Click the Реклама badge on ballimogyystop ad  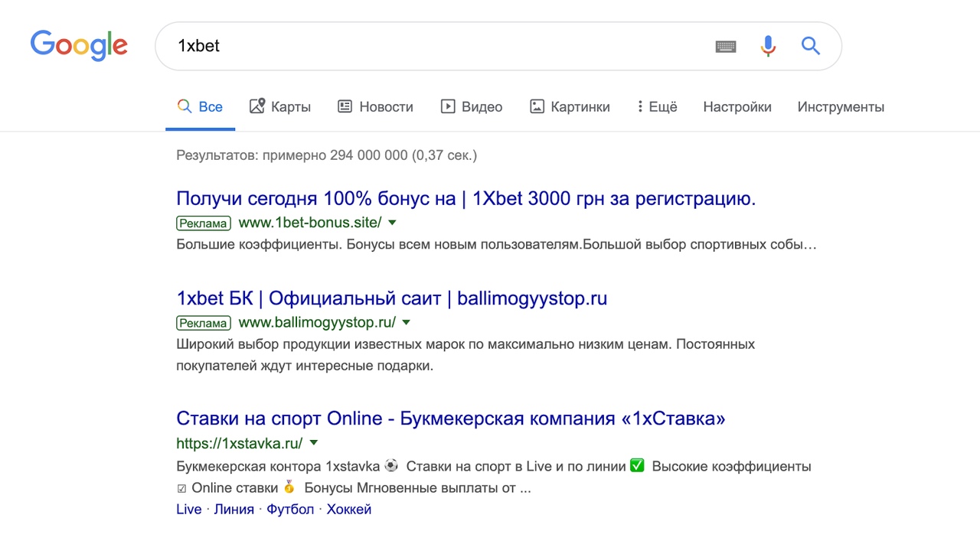[x=204, y=323]
